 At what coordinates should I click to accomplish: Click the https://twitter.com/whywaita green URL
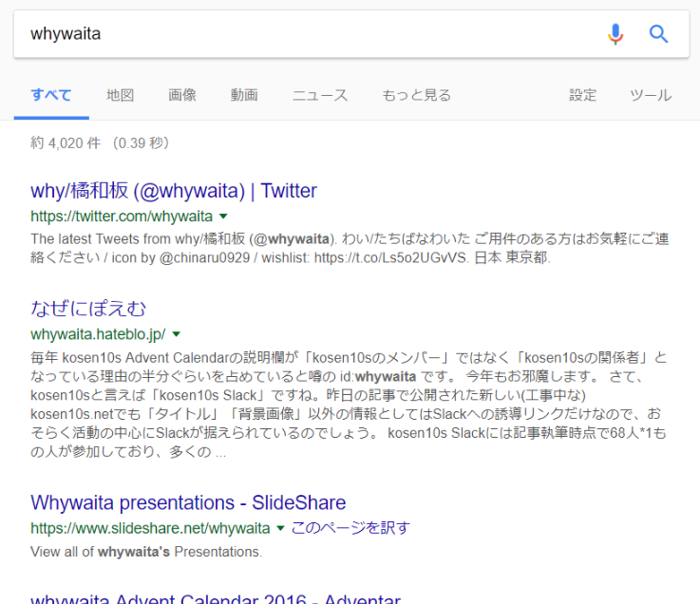tap(122, 217)
